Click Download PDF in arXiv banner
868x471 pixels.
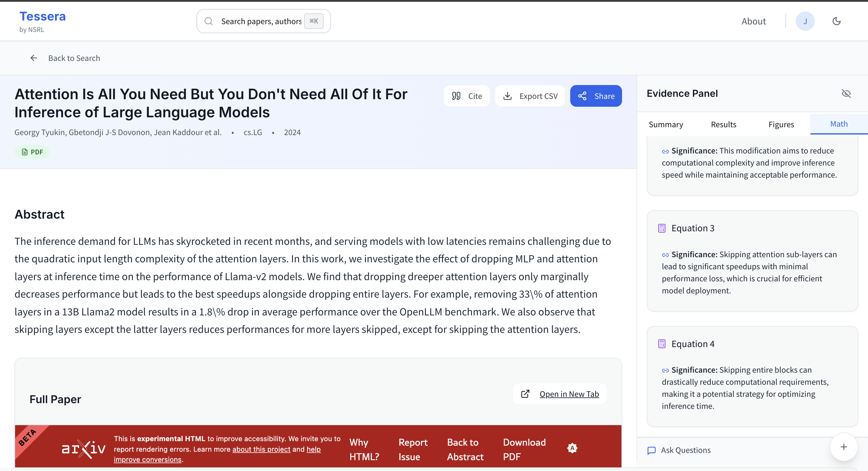[524, 449]
